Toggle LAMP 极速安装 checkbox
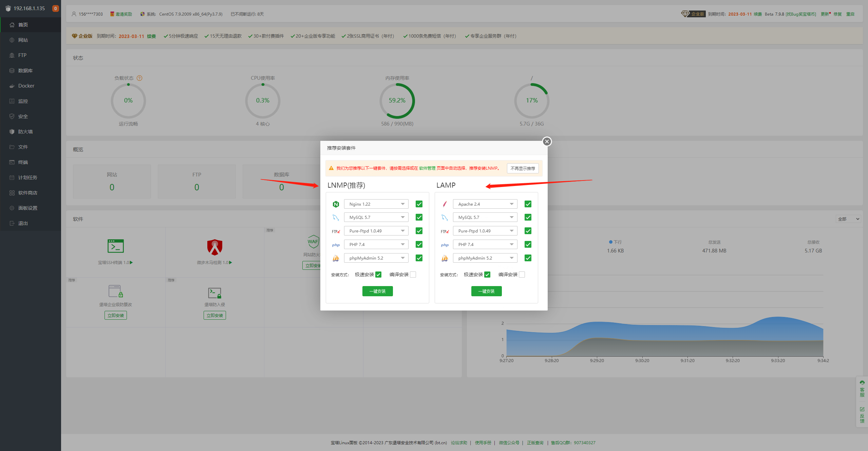Screen dimensions: 868x451 coord(487,274)
